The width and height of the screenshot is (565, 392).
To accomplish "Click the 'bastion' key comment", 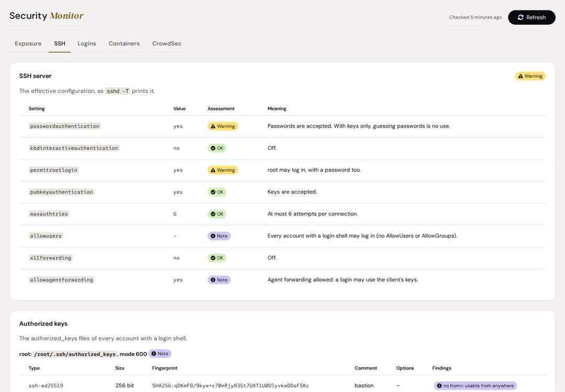I will coord(364,386).
